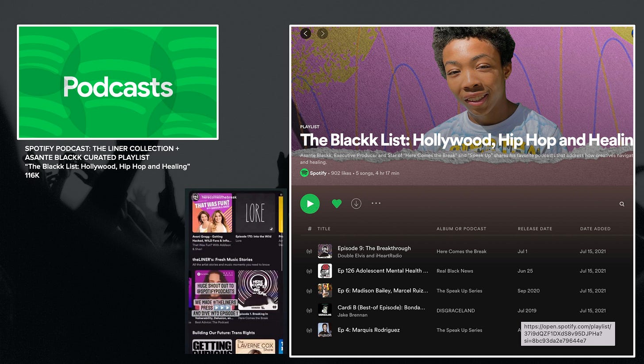Click podcast icon beside Cardi B episode

(309, 311)
